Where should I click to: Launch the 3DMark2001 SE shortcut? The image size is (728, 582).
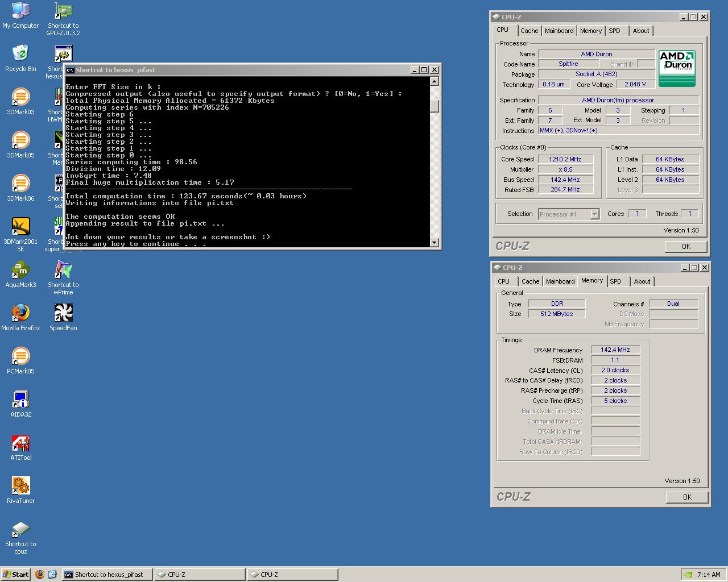click(20, 235)
